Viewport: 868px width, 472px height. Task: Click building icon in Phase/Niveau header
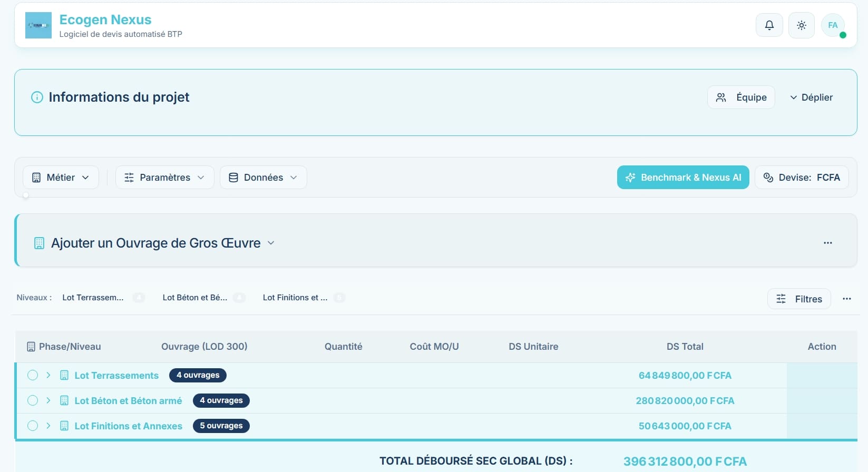point(31,347)
